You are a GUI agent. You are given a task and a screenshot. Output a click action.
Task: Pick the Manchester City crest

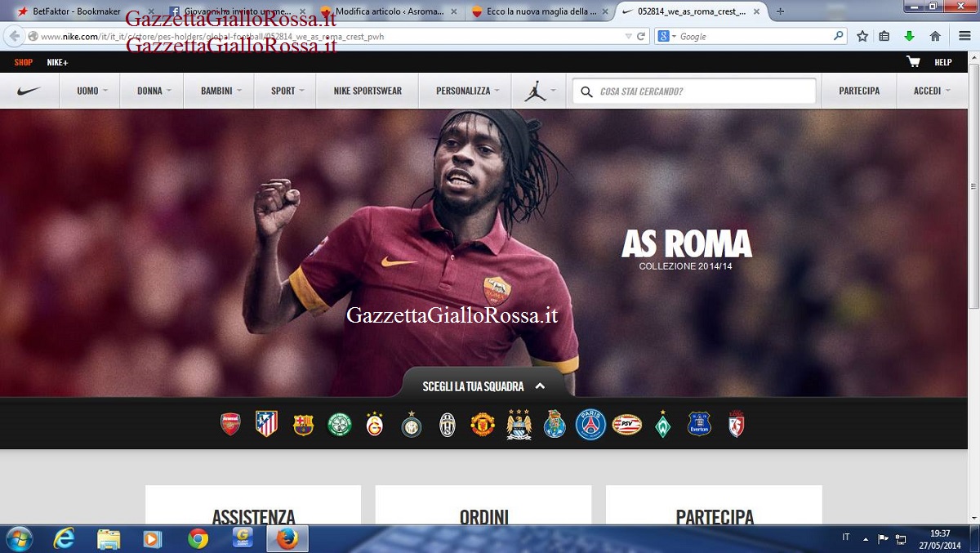coord(519,424)
